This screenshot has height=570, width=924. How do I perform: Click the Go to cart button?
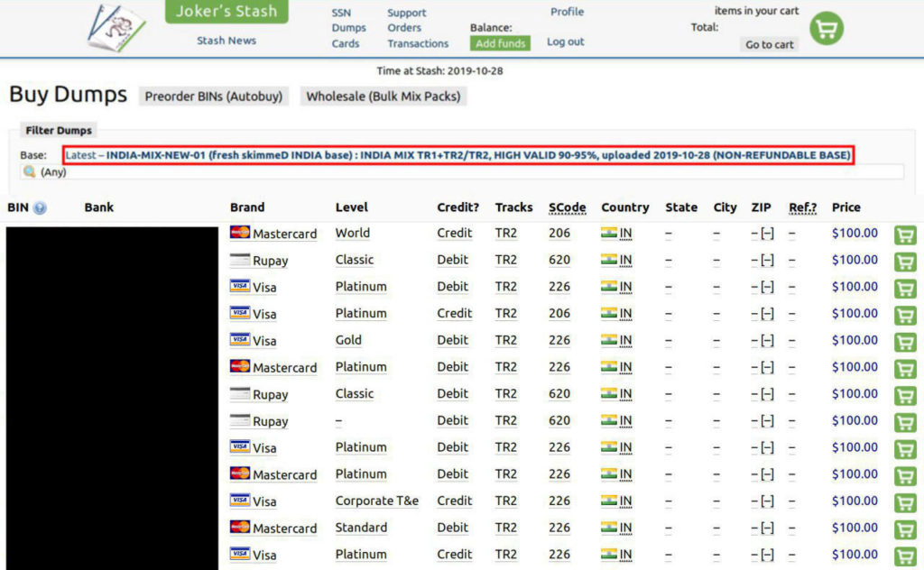pyautogui.click(x=768, y=44)
